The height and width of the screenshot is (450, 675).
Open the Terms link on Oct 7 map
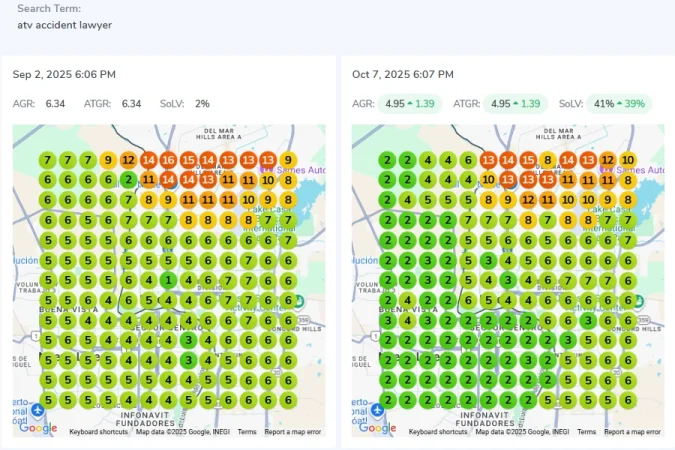(x=587, y=432)
